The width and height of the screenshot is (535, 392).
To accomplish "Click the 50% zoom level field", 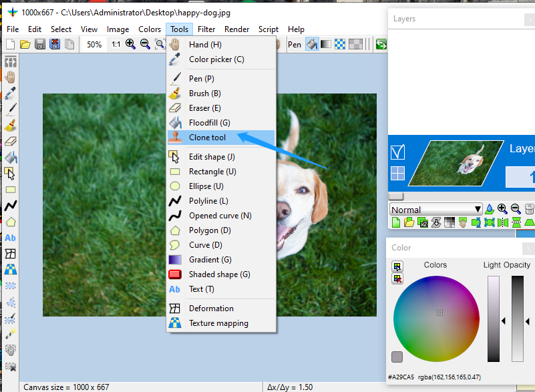I will coord(94,45).
